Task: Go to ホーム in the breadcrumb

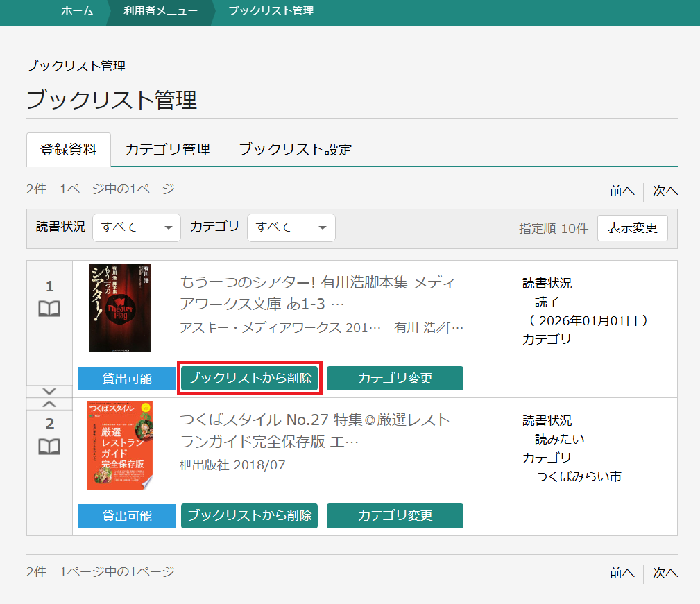Action: (x=77, y=11)
